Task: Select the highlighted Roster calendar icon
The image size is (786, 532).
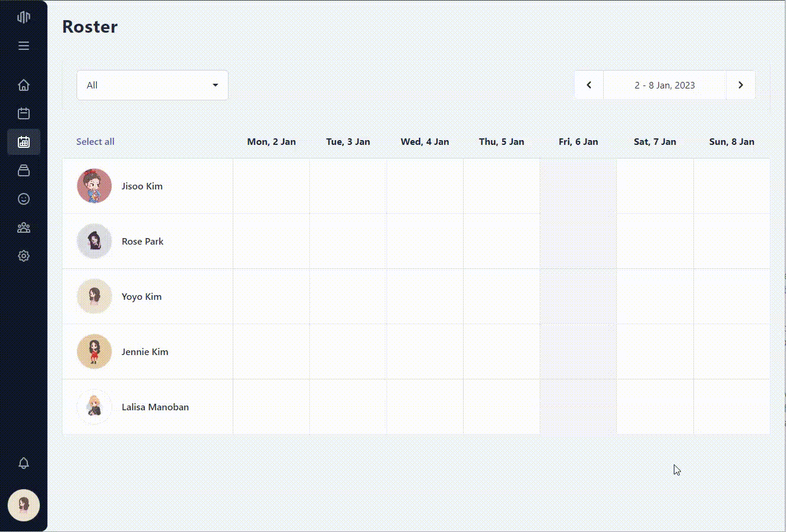Action: 24,142
